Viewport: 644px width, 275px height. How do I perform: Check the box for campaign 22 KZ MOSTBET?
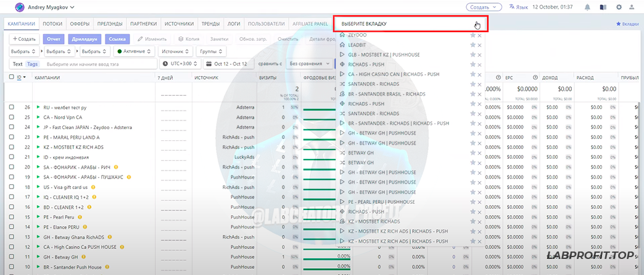click(x=12, y=147)
